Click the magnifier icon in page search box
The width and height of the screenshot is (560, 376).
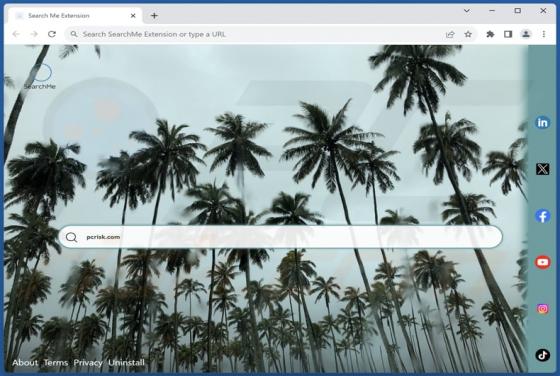(x=71, y=237)
